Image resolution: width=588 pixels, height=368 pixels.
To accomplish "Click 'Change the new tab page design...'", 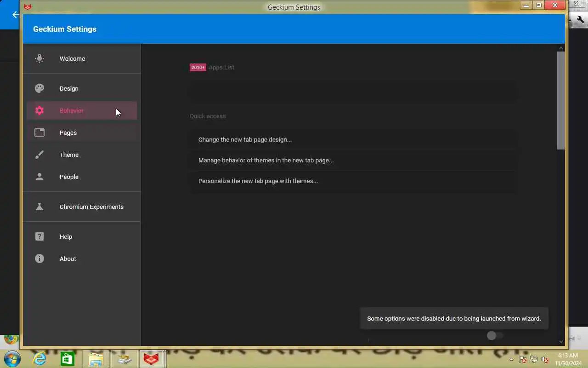I will [352, 139].
